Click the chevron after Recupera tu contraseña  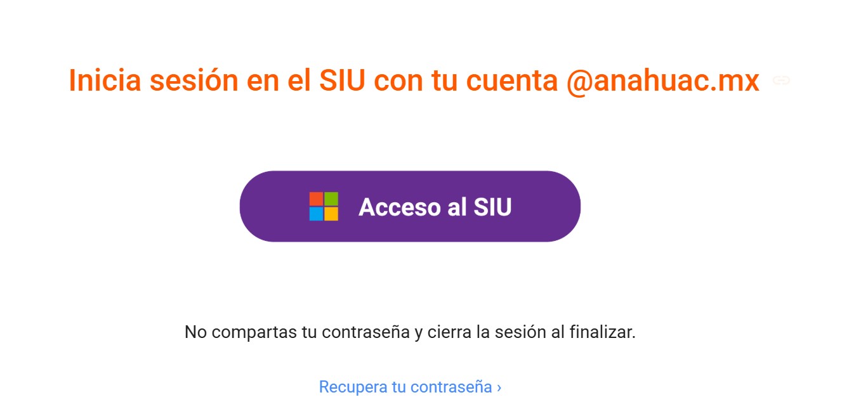499,387
